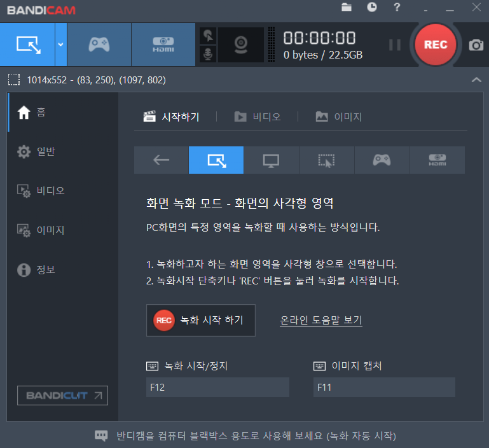Select rectangle area mode in the mode strip

click(216, 160)
